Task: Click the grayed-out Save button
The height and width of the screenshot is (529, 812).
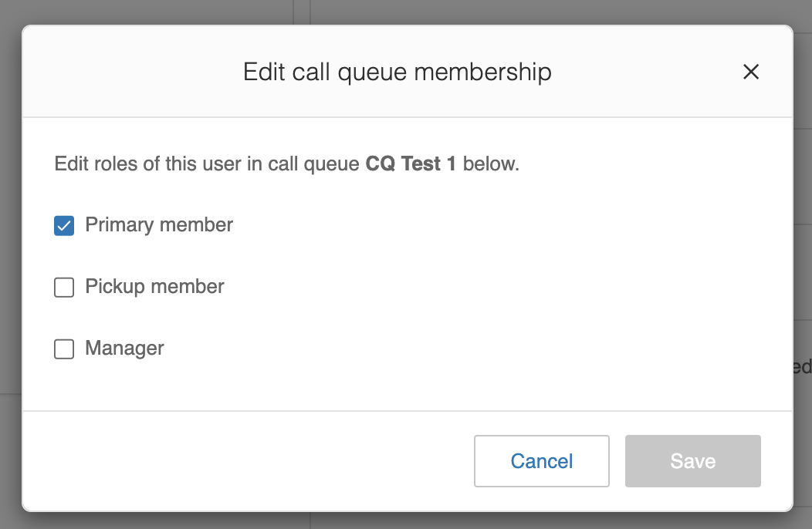Action: click(692, 461)
